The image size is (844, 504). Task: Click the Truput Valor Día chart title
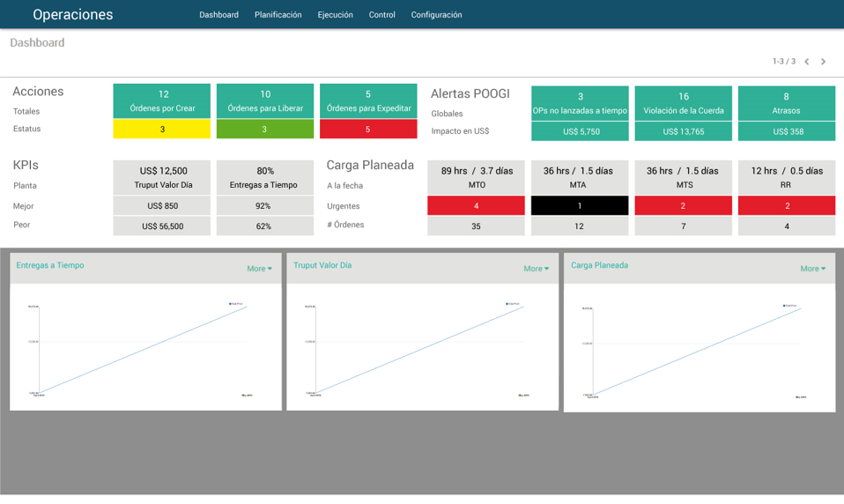pos(322,265)
